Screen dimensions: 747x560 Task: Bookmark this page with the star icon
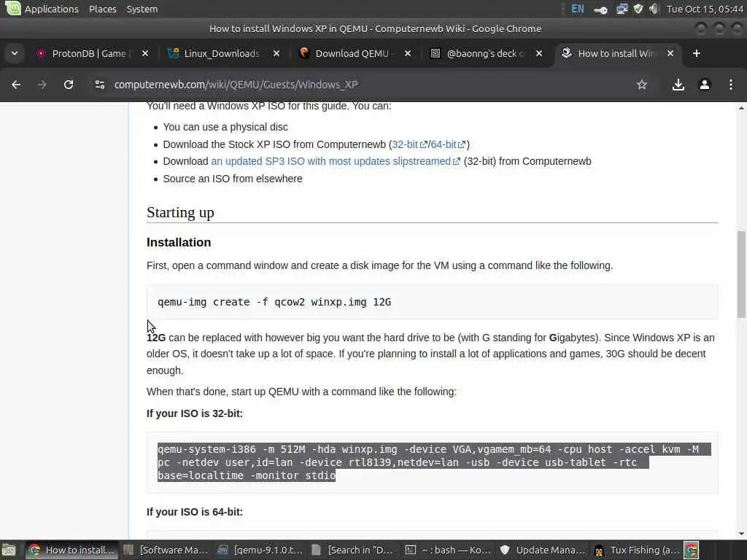pos(642,85)
